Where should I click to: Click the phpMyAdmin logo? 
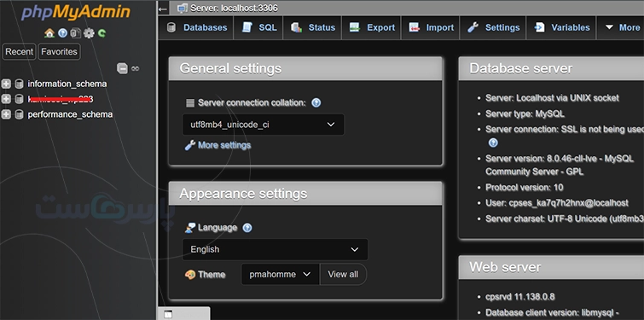[x=76, y=12]
